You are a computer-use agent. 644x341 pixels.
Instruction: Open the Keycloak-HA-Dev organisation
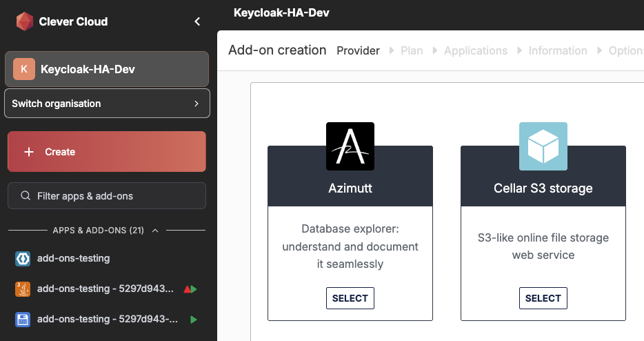(107, 69)
